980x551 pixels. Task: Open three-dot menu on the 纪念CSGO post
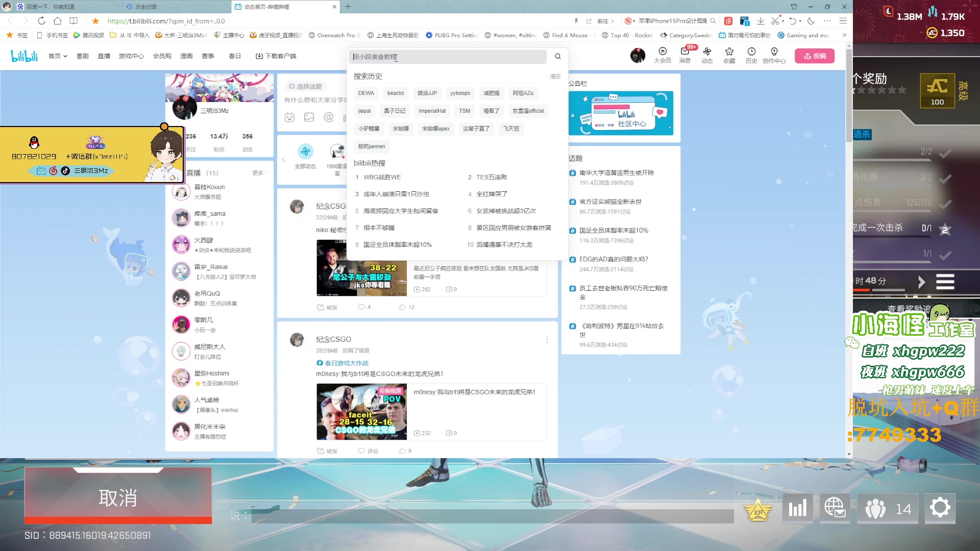pyautogui.click(x=547, y=339)
